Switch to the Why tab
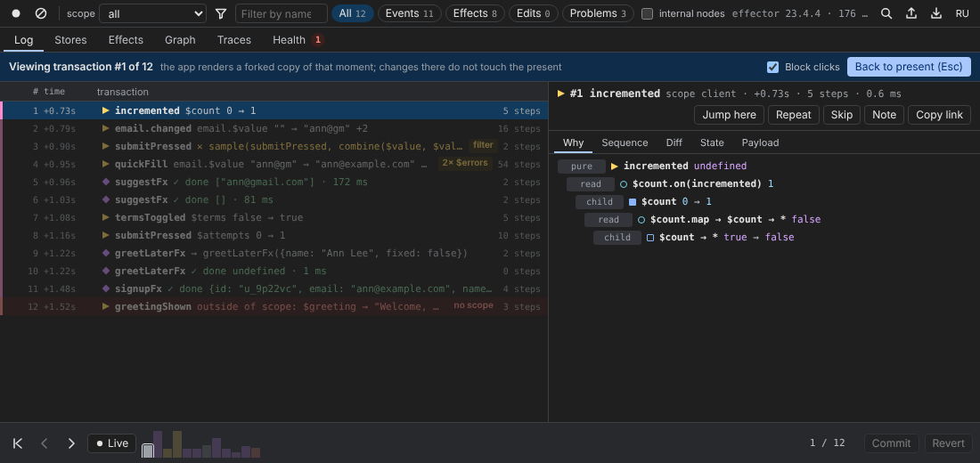Viewport: 980px width, 463px height. (573, 142)
